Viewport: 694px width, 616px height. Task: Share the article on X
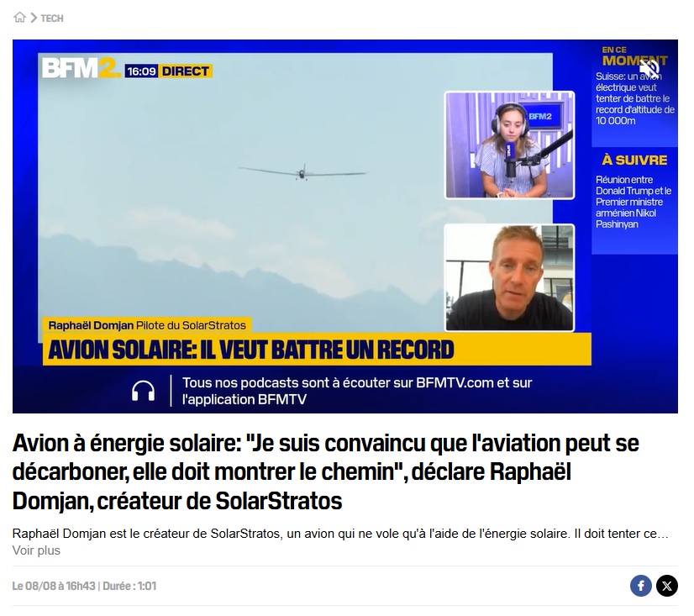pyautogui.click(x=666, y=586)
